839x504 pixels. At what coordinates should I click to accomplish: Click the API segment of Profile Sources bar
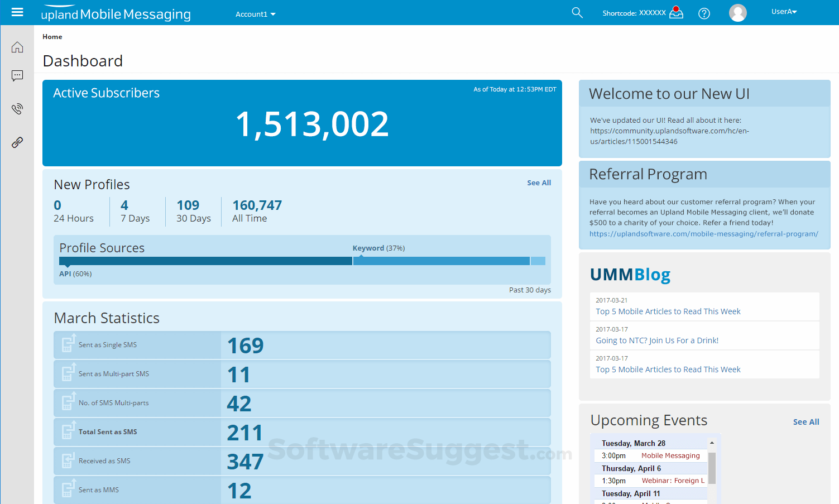point(205,261)
